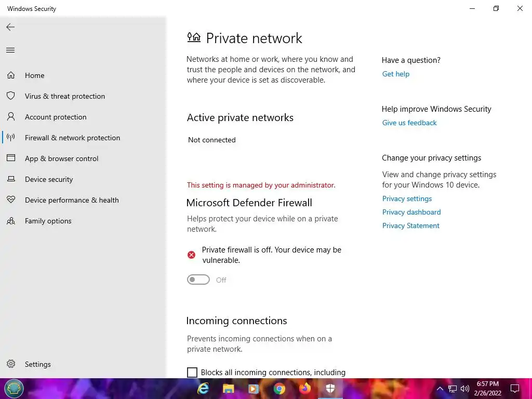532x399 pixels.
Task: Minimize the Windows Security window
Action: pos(472,8)
